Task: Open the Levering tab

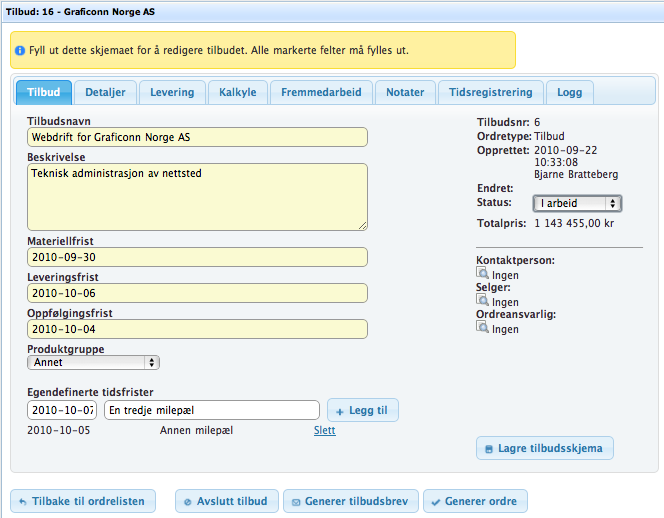Action: [x=172, y=93]
